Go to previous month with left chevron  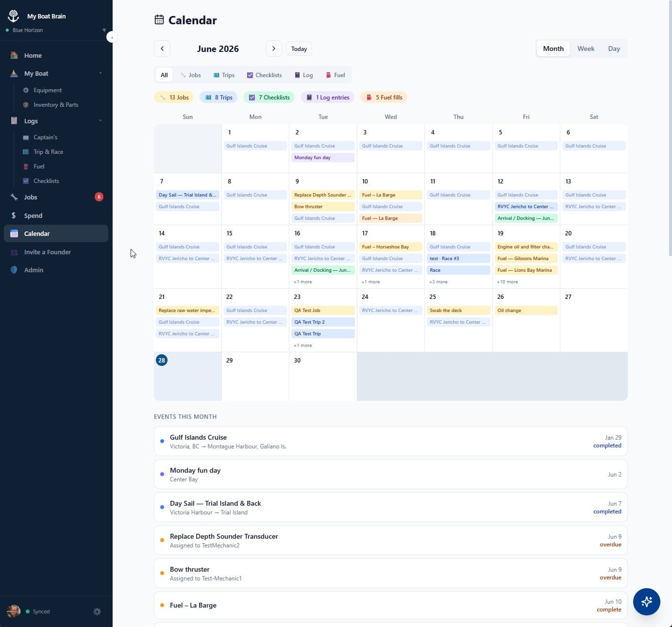click(162, 49)
